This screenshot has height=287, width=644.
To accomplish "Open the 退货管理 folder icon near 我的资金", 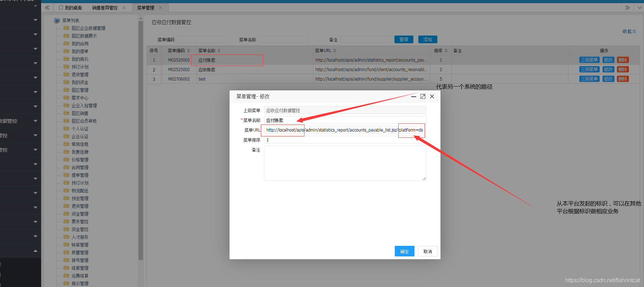I will point(66,74).
